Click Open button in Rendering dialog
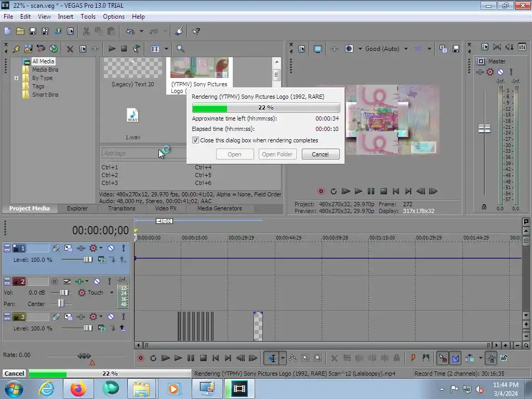The height and width of the screenshot is (399, 532). click(x=234, y=154)
